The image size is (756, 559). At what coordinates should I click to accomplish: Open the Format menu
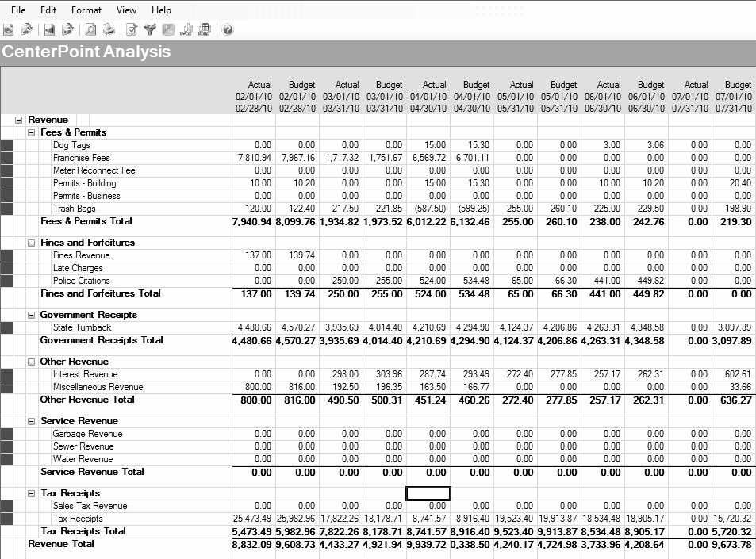tap(86, 10)
